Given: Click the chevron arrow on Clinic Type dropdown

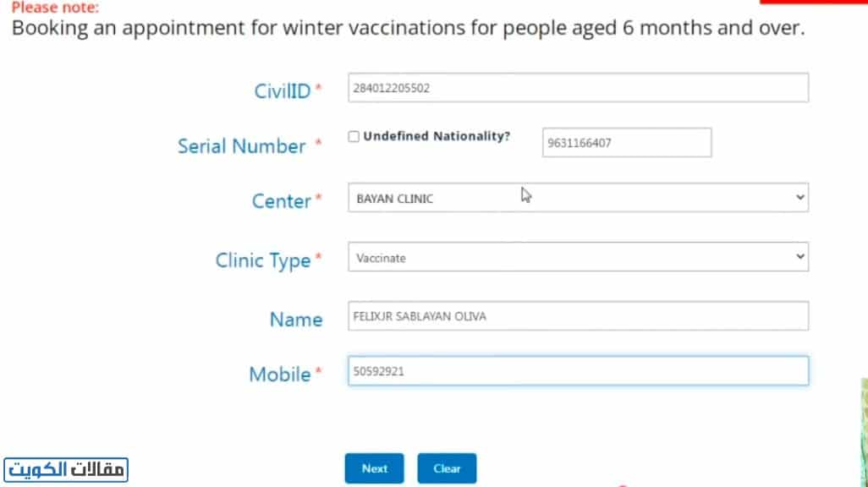Looking at the screenshot, I should click(800, 257).
